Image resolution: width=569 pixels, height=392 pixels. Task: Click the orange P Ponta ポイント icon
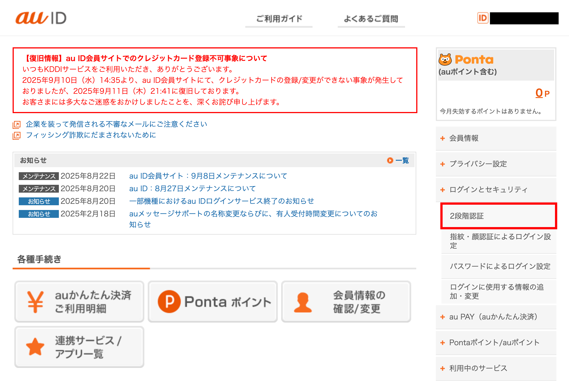(169, 302)
